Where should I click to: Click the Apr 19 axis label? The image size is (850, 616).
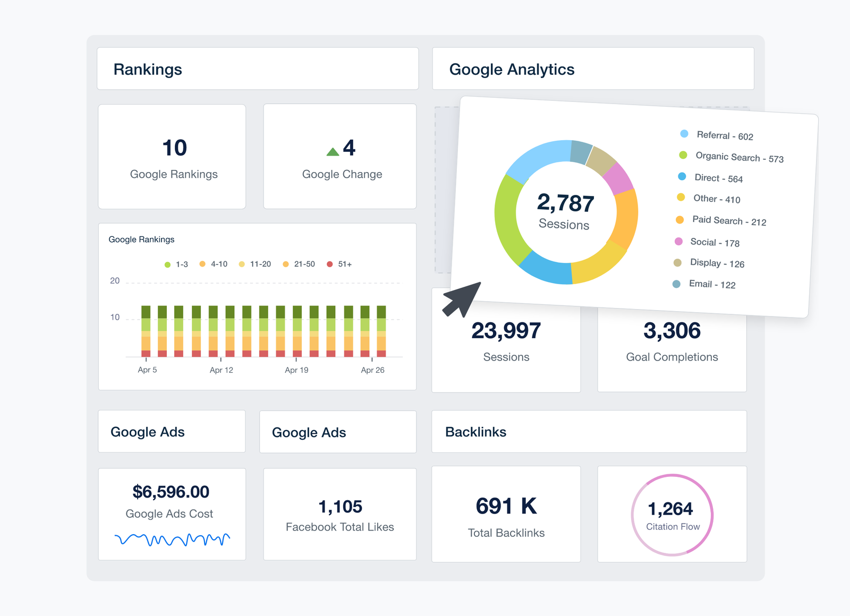coord(296,370)
